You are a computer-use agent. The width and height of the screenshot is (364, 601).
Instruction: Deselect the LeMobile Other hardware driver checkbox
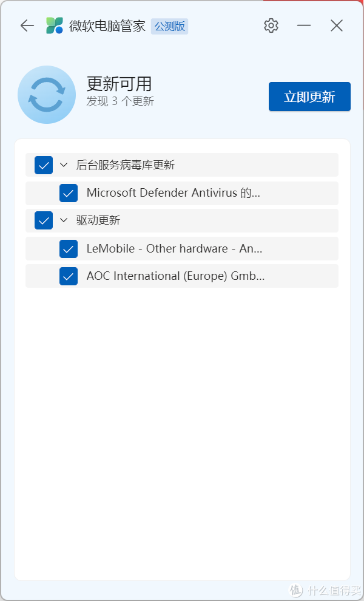click(69, 249)
